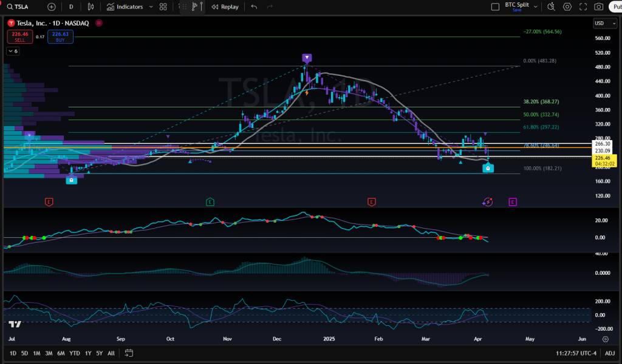Open time axis settings gear icon

[606, 339]
